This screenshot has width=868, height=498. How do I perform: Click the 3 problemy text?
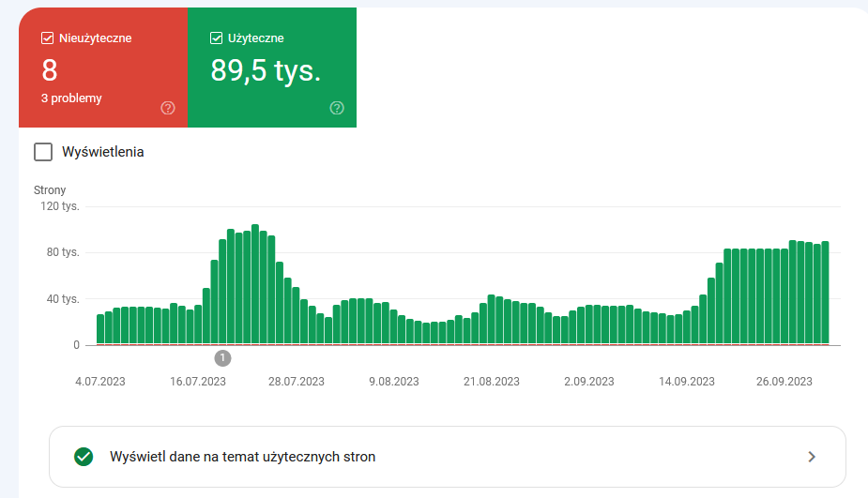(x=71, y=98)
